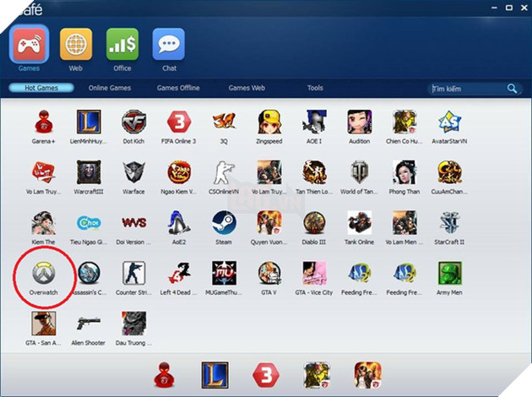Open the StarCraft II icon
The image size is (532, 397).
pyautogui.click(x=449, y=224)
